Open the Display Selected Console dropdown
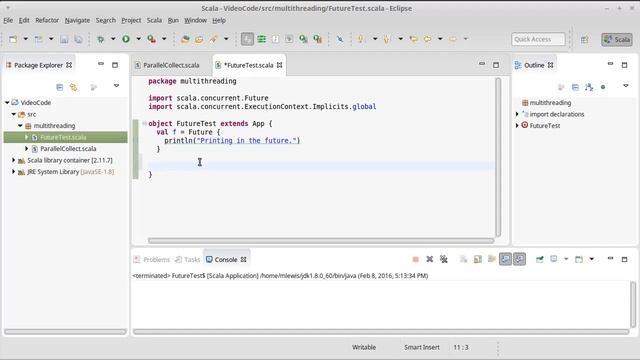The image size is (640, 360). pos(566,259)
